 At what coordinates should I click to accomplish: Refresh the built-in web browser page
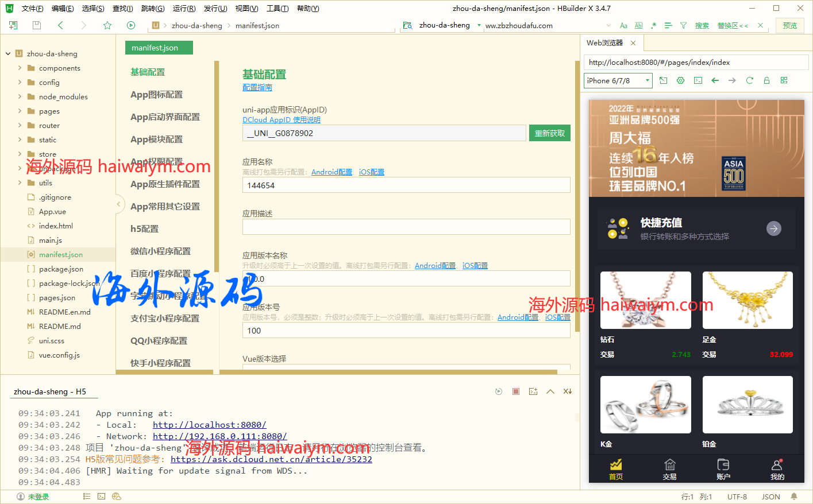(x=749, y=80)
